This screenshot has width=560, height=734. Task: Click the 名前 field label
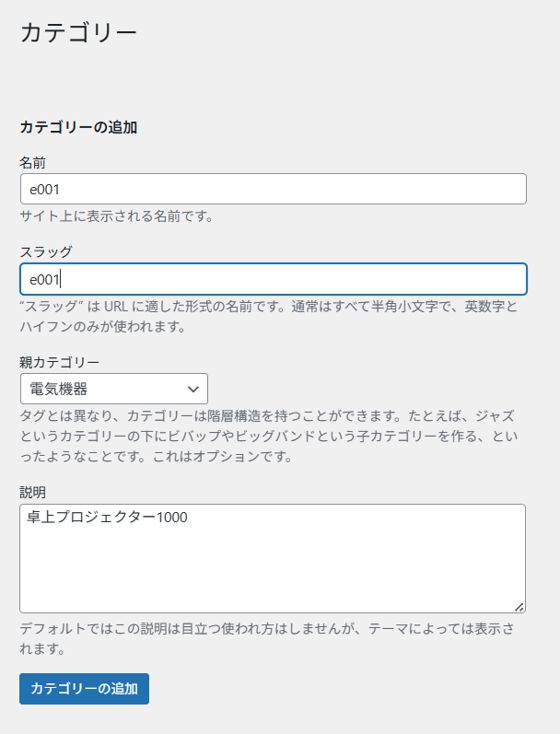(32, 162)
